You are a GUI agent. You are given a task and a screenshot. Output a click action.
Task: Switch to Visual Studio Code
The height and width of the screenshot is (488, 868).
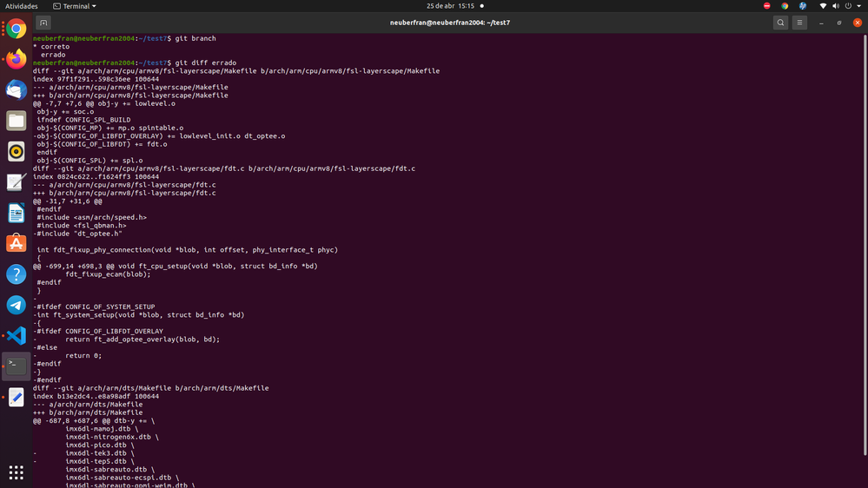(x=16, y=335)
